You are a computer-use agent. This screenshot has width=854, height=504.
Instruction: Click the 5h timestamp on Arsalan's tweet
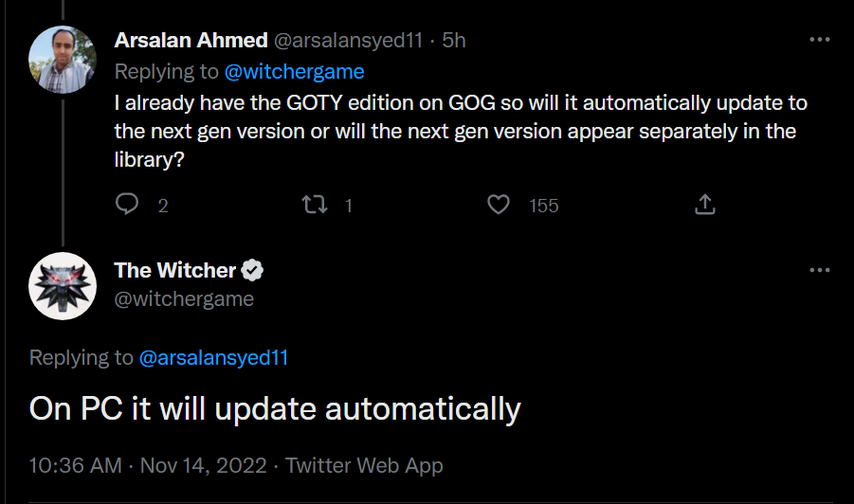(454, 40)
